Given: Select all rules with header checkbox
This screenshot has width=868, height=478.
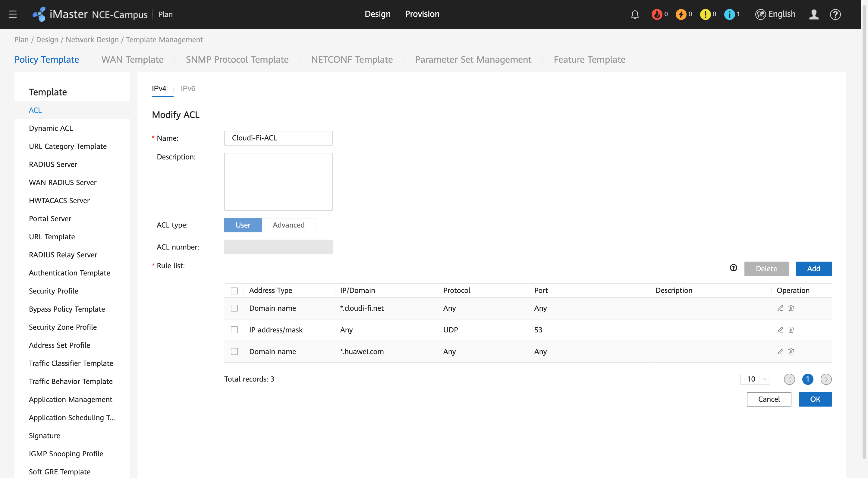Looking at the screenshot, I should coord(234,290).
